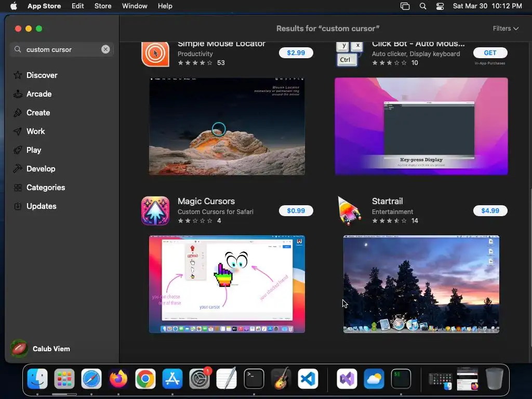Open Control Center in the menu bar
Image resolution: width=532 pixels, height=399 pixels.
coord(440,6)
